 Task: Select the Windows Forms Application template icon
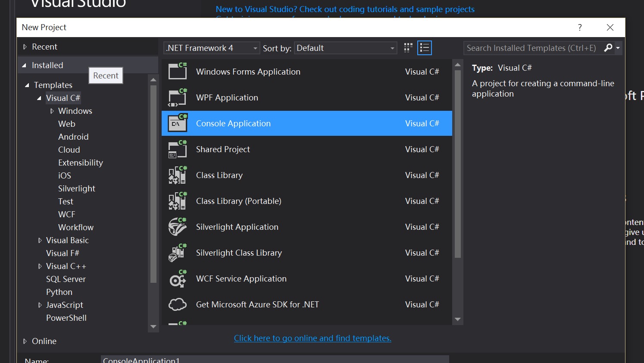coord(178,72)
